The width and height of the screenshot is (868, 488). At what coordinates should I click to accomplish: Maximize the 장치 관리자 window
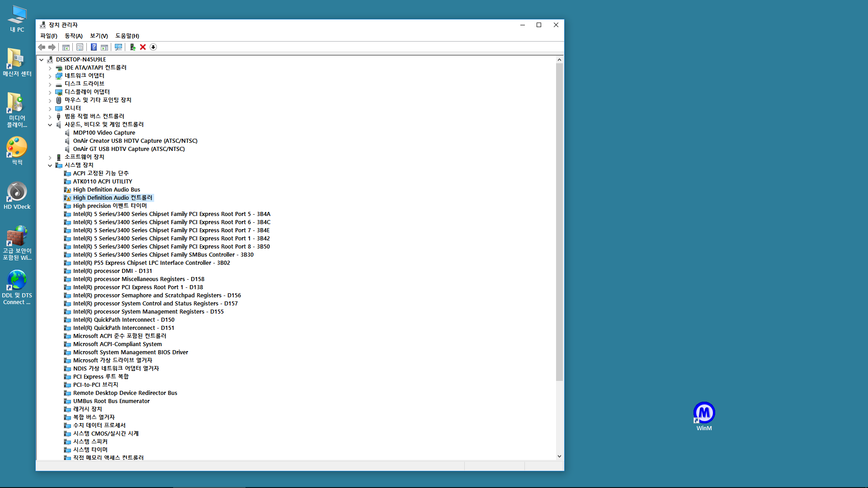tap(539, 25)
